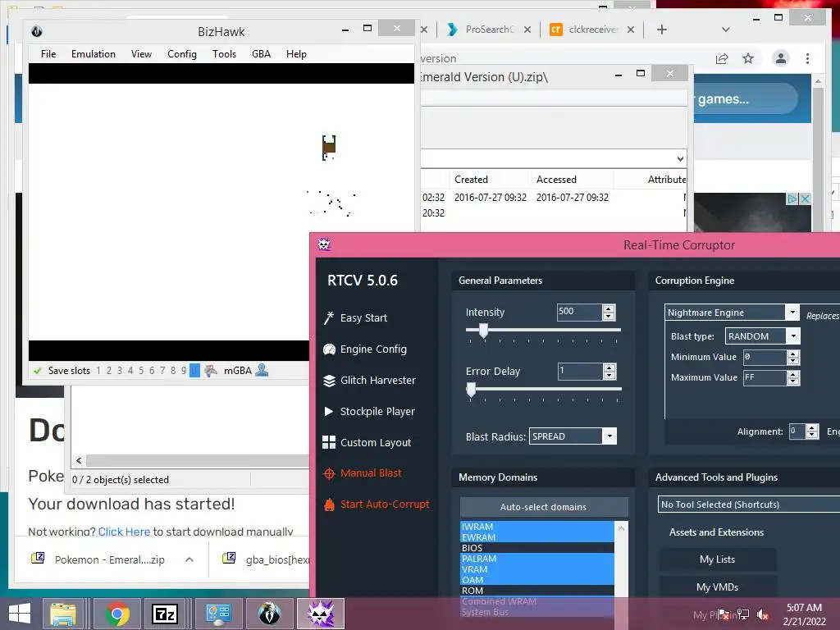Viewport: 840px width, 630px height.
Task: Click the user profile icon beside mGBA
Action: (x=262, y=370)
